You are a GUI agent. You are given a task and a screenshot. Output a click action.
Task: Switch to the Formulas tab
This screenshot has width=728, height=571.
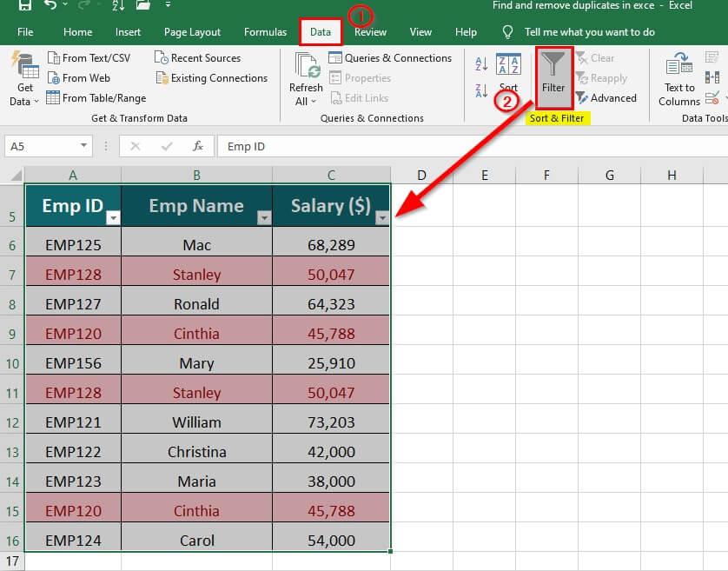click(265, 32)
